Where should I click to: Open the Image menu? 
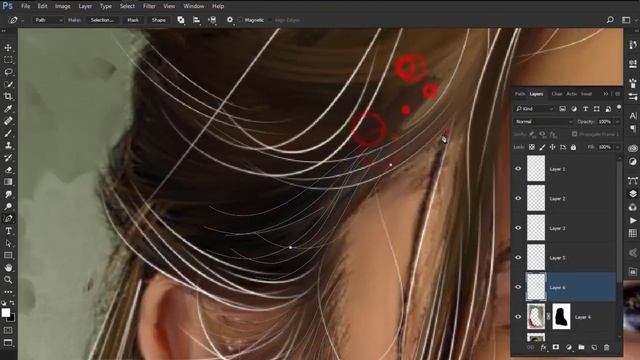click(62, 6)
